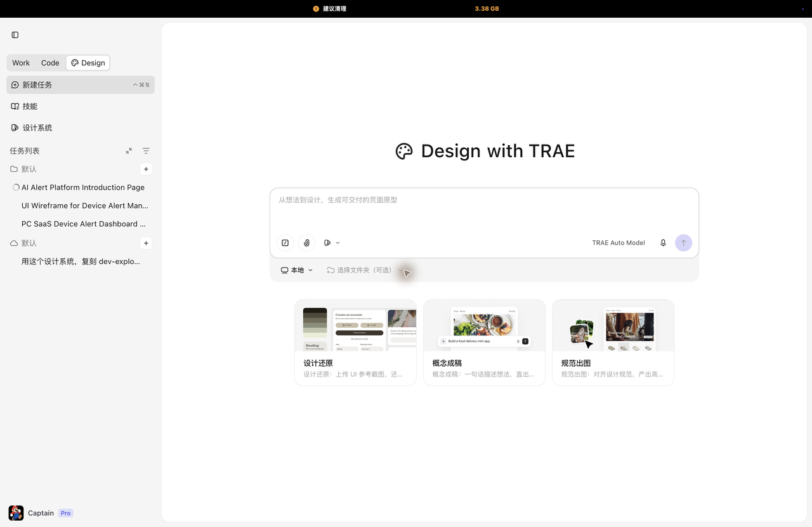The height and width of the screenshot is (527, 812).
Task: Send the prompt with the arrow button
Action: click(x=683, y=243)
